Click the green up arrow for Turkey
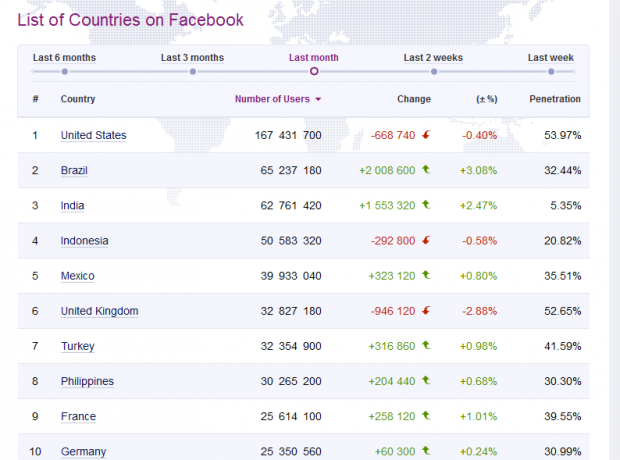 click(x=426, y=345)
